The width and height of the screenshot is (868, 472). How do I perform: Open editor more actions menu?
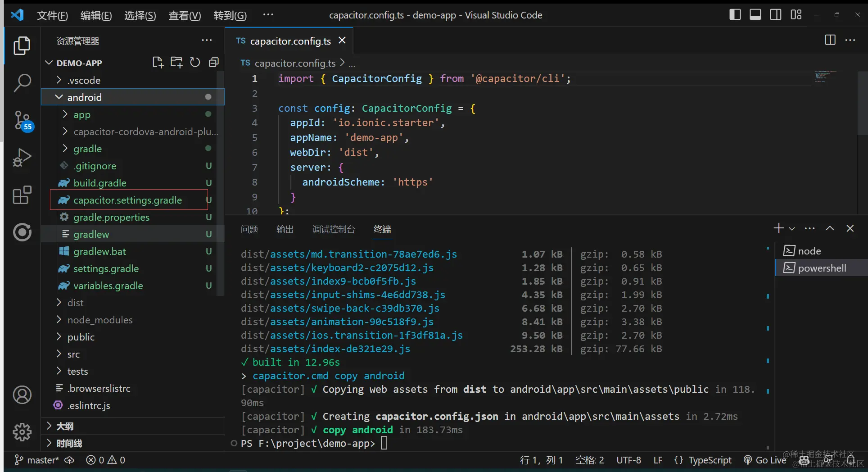pyautogui.click(x=850, y=40)
